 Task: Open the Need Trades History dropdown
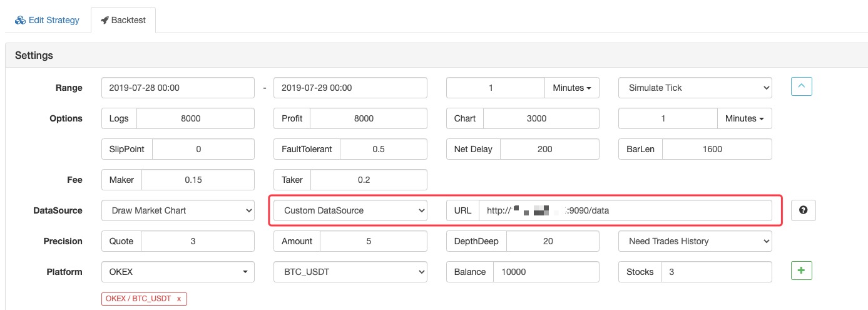tap(695, 241)
